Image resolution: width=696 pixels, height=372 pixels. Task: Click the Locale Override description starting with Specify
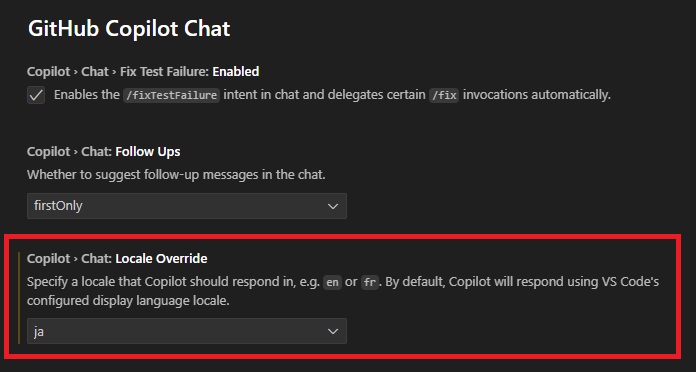pos(343,291)
